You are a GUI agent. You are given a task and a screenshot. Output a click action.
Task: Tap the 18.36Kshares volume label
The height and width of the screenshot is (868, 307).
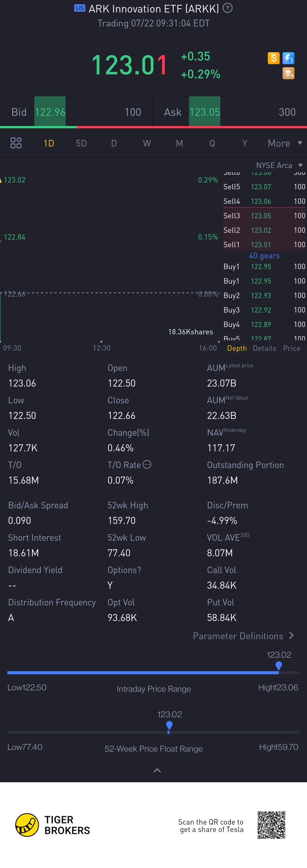[191, 332]
